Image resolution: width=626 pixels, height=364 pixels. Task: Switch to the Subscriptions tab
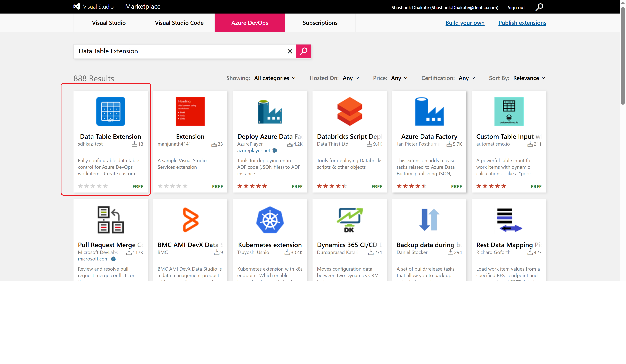click(320, 23)
